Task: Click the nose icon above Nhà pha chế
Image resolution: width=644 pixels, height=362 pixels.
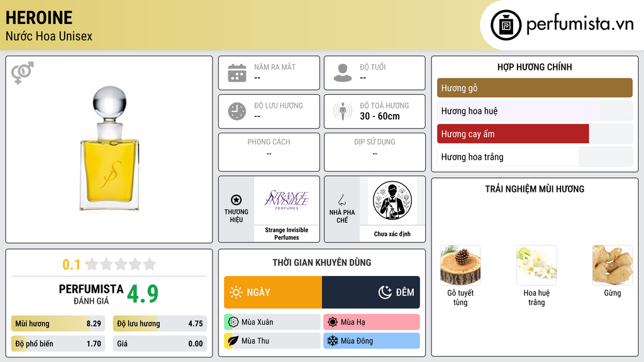Action: [x=341, y=200]
